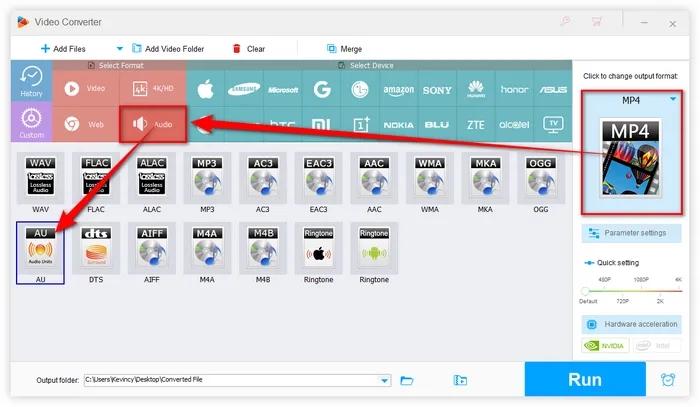Viewport: 700px width, 407px height.
Task: Select the AU Audio Units format
Action: 40,253
